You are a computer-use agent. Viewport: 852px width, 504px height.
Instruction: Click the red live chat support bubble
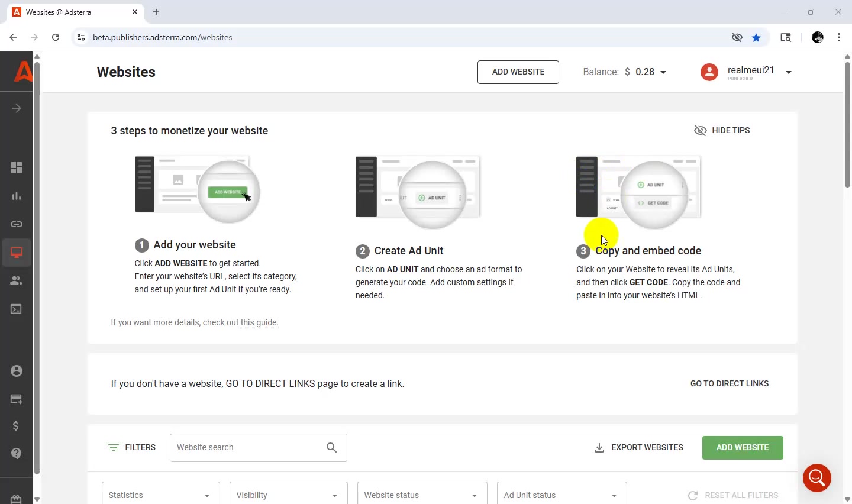tap(817, 478)
